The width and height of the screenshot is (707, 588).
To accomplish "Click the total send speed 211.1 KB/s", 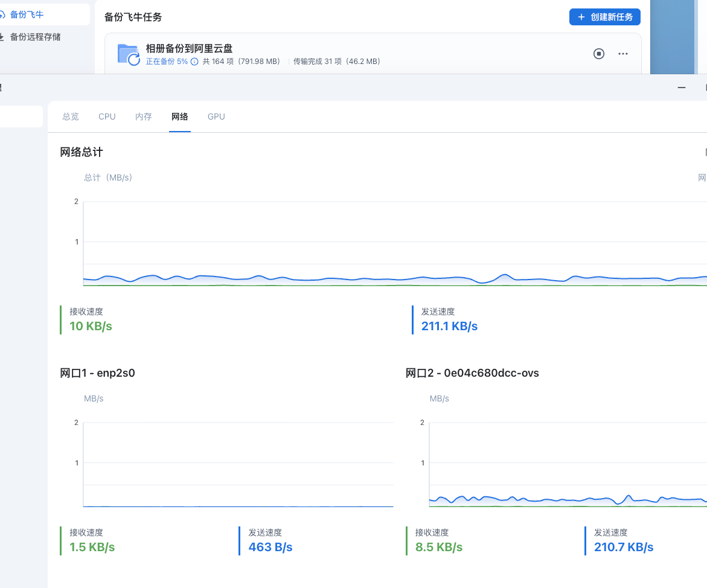I will (x=449, y=326).
